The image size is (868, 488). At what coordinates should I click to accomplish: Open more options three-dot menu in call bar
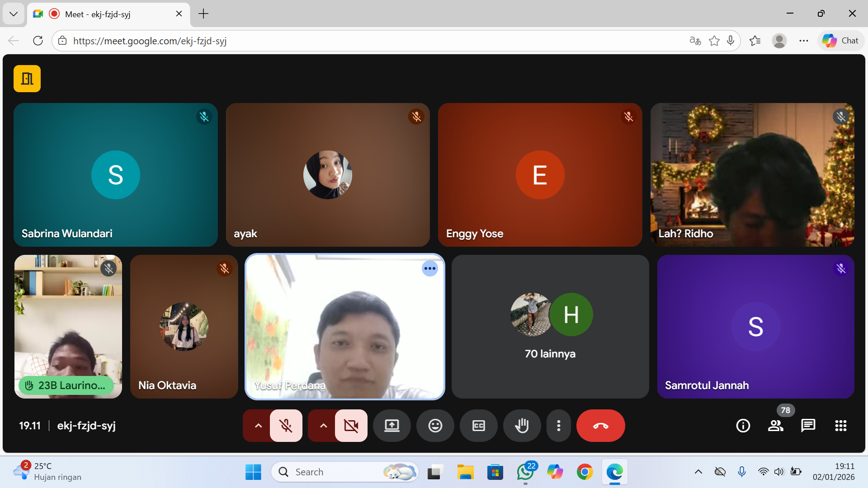[559, 426]
